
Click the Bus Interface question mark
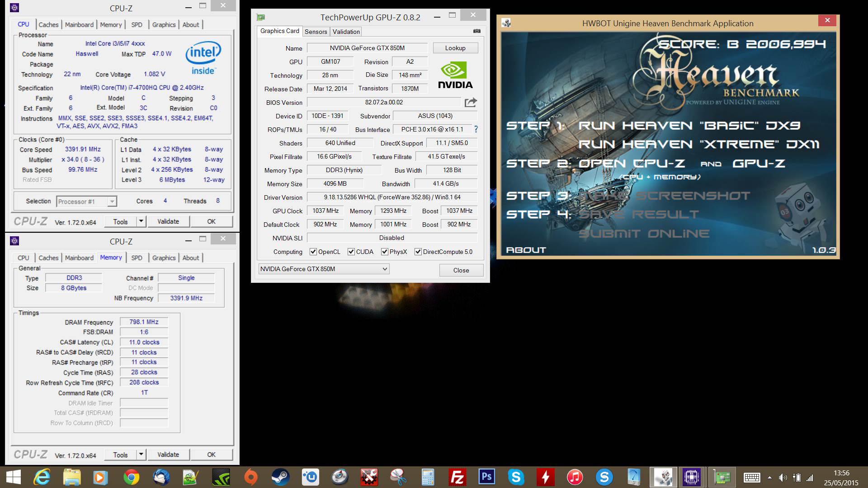[476, 129]
